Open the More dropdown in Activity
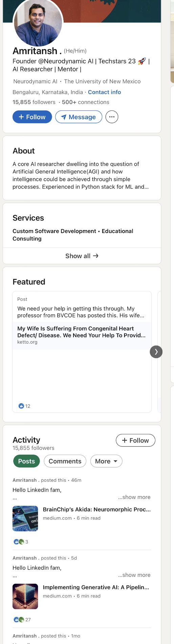This screenshot has width=174, height=644. (106, 461)
